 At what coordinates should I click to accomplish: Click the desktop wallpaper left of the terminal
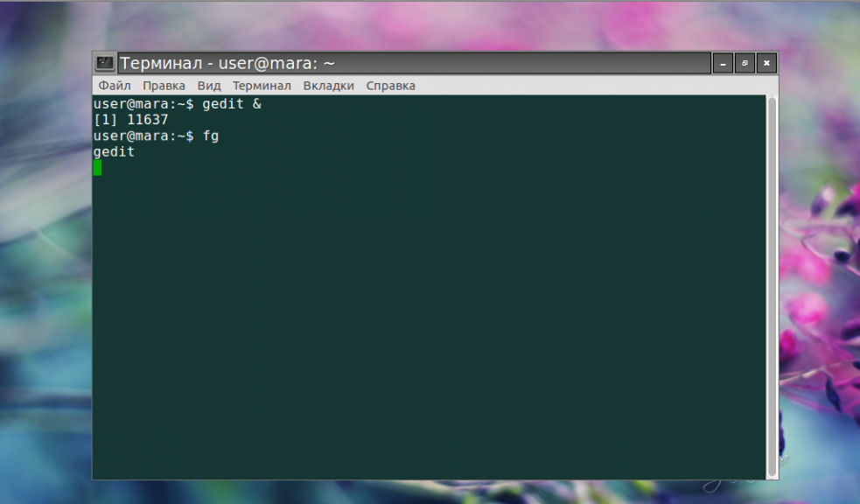coord(44,262)
